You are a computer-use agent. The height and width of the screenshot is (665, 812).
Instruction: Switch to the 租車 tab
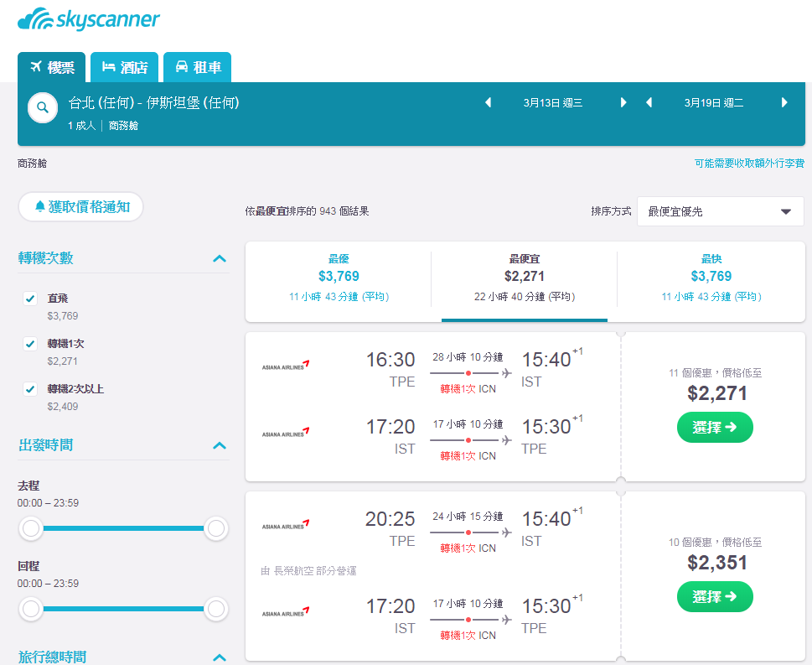[197, 67]
